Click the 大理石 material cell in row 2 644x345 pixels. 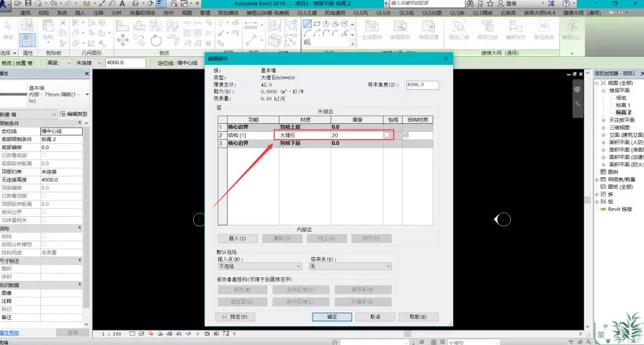point(305,135)
